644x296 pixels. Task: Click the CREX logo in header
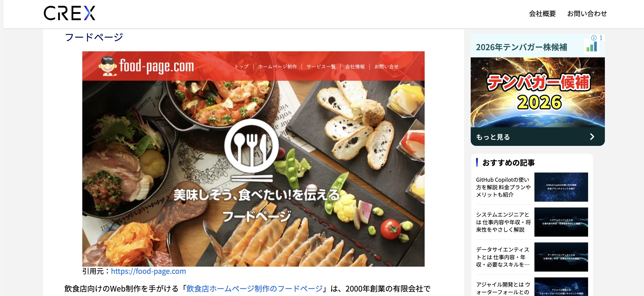tap(70, 13)
